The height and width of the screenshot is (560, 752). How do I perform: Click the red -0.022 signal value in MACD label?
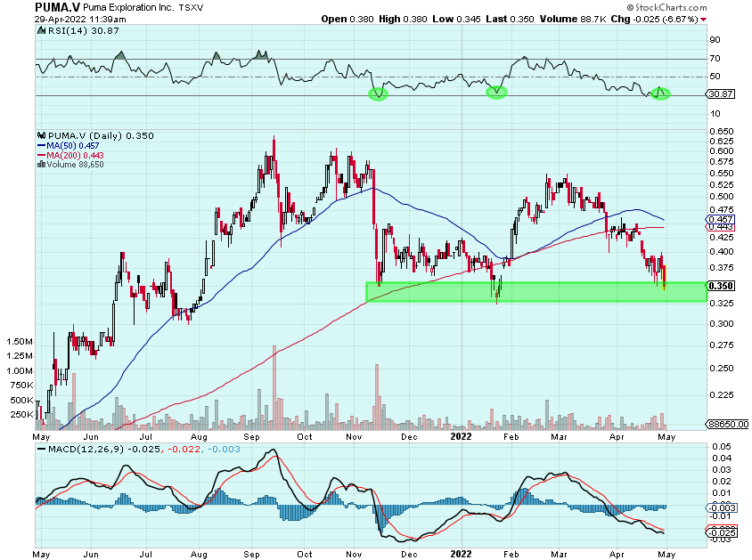click(183, 450)
